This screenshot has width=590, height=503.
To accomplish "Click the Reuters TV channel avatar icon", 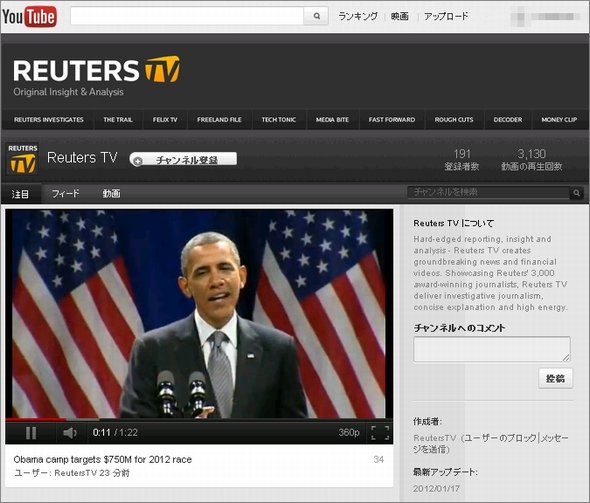I will (23, 159).
